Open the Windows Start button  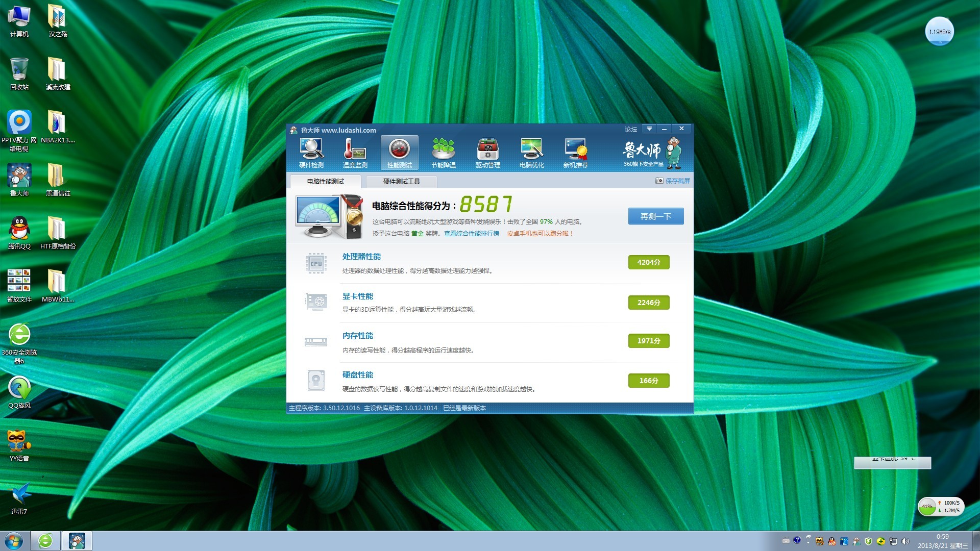click(14, 541)
